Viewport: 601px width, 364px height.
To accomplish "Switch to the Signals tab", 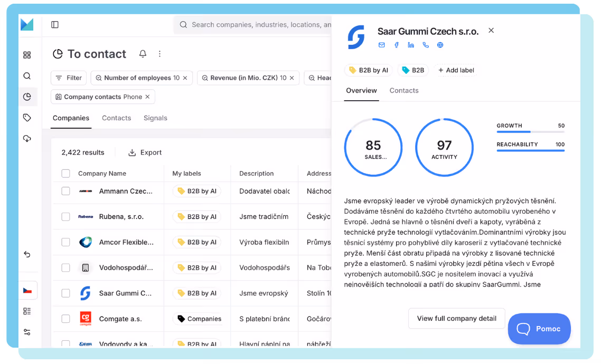I will click(x=155, y=118).
